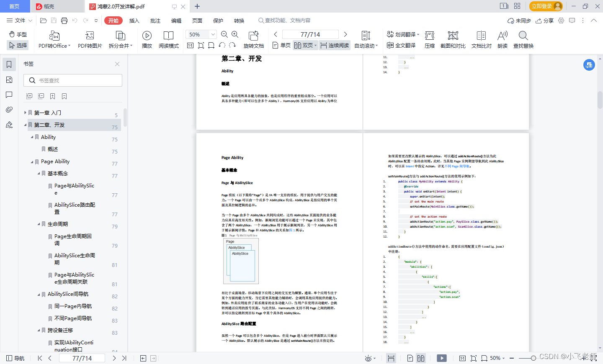
Task: Open 文档比对 document comparison
Action: tap(482, 40)
